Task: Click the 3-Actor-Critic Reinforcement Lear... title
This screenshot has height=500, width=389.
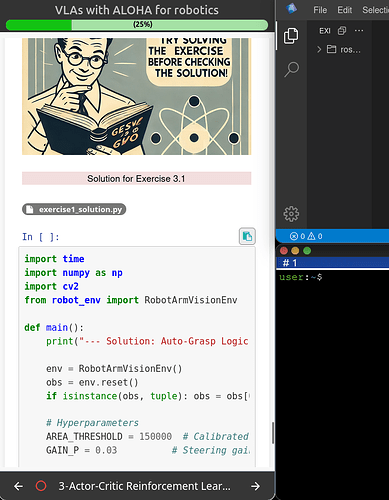Action: tap(144, 486)
